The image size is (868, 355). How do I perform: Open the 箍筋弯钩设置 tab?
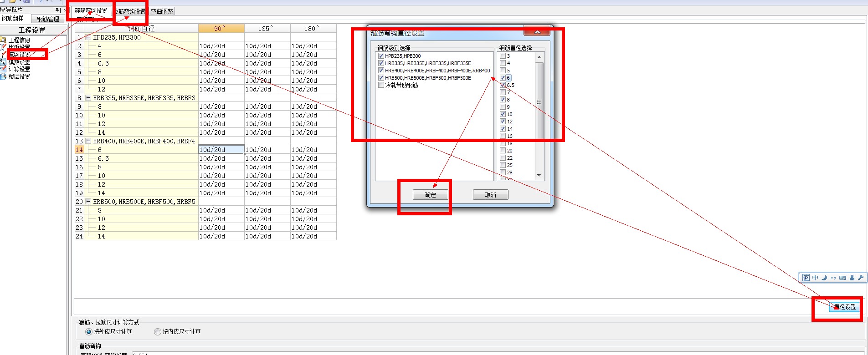click(91, 10)
